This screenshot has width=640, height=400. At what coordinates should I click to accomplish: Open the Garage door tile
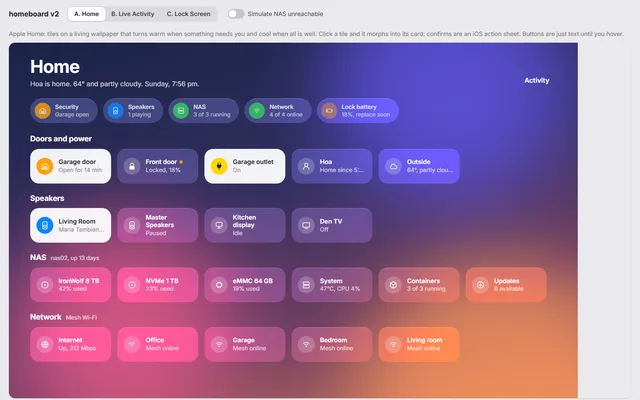pos(71,166)
